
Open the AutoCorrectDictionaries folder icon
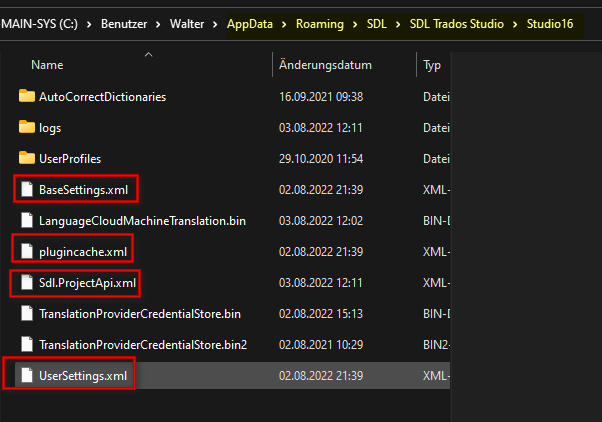pos(27,96)
